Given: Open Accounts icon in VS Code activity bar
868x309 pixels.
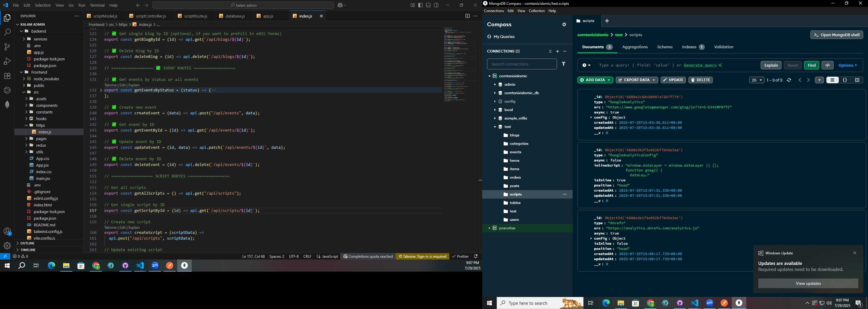Looking at the screenshot, I should 7,231.
